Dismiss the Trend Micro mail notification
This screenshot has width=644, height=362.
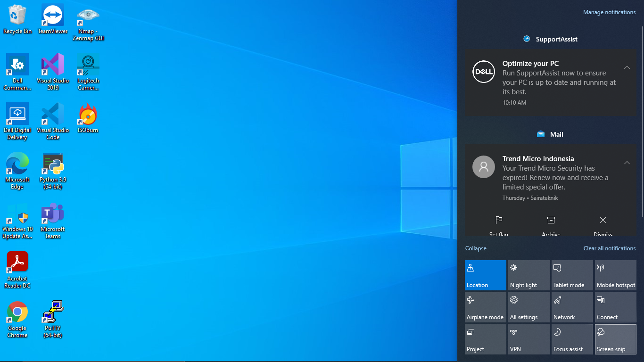click(x=603, y=226)
